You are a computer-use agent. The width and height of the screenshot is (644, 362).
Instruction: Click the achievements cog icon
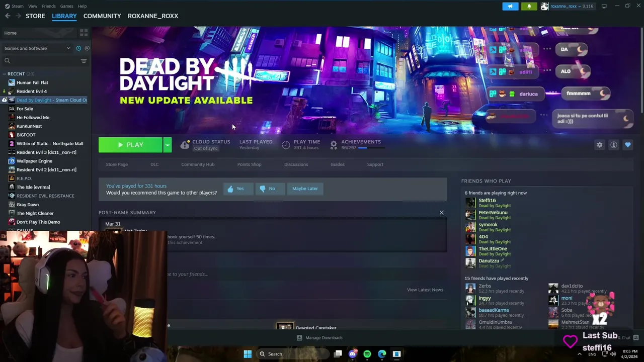(333, 145)
